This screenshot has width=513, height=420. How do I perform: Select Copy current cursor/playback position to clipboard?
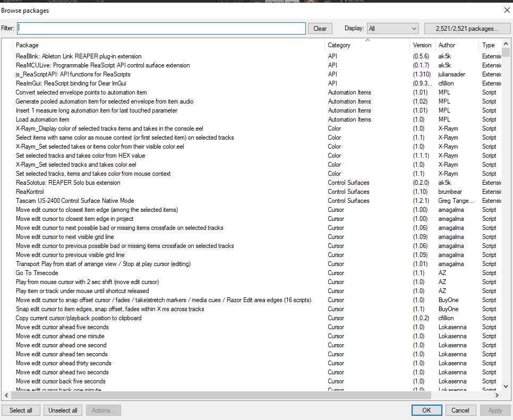point(79,318)
